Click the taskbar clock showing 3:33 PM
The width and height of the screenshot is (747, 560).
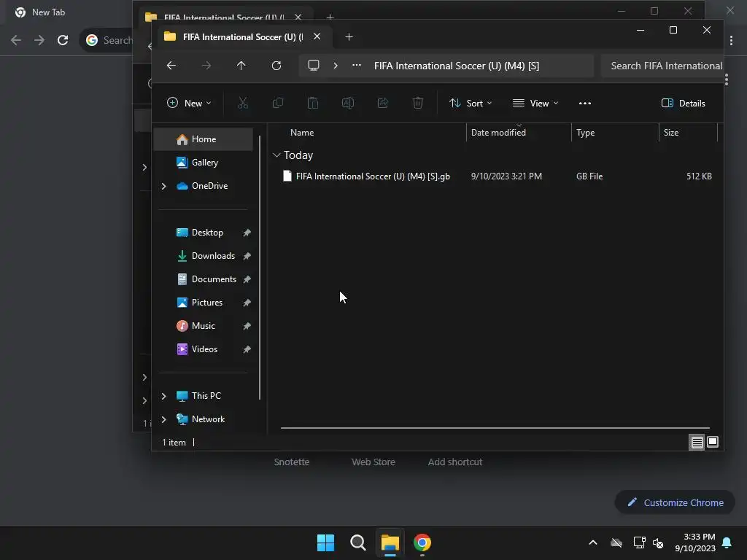click(695, 542)
